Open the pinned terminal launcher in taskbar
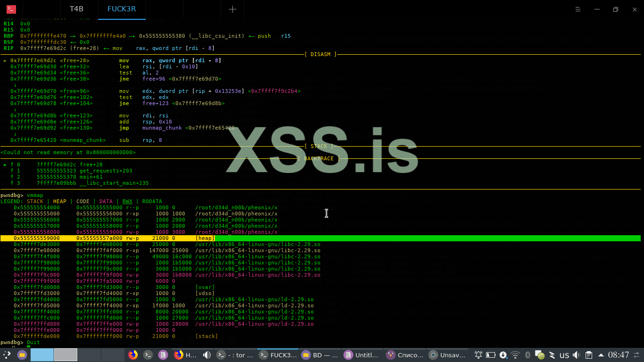 [x=148, y=355]
